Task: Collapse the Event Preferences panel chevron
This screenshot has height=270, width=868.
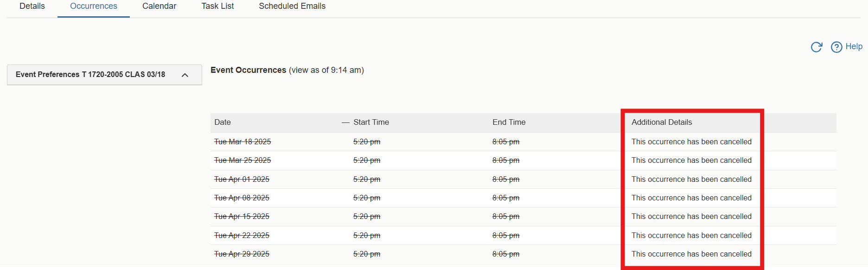Action: tap(185, 75)
